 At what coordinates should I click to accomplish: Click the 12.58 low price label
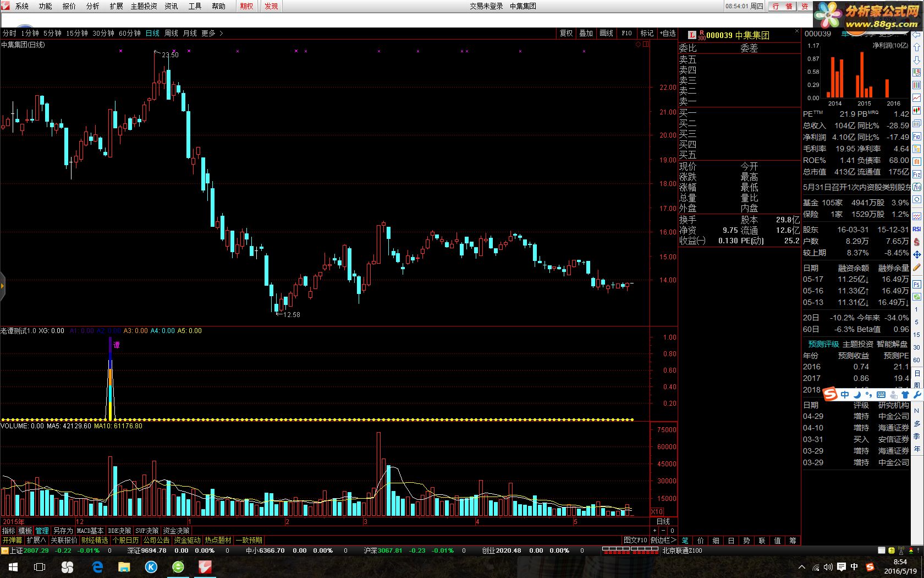tap(291, 315)
